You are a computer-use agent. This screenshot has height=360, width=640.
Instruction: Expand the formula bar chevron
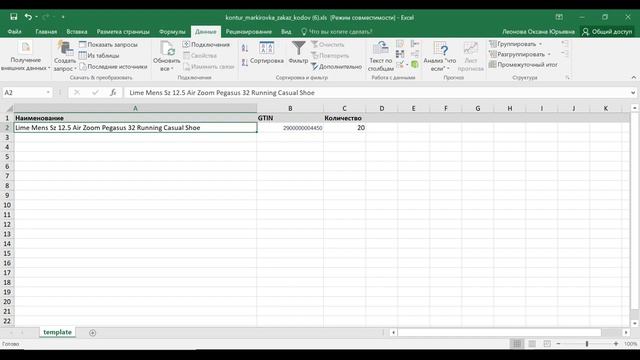click(633, 93)
